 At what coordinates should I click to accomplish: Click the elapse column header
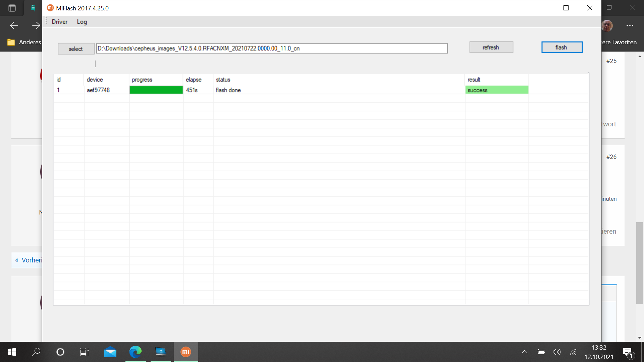pyautogui.click(x=198, y=79)
